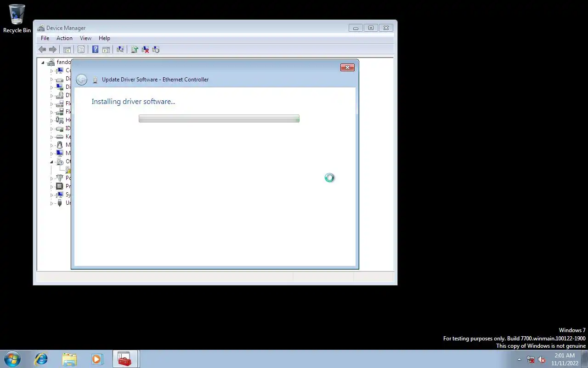Viewport: 588px width, 368px height.
Task: Select the Ports connector icon in tree
Action: pyautogui.click(x=59, y=178)
